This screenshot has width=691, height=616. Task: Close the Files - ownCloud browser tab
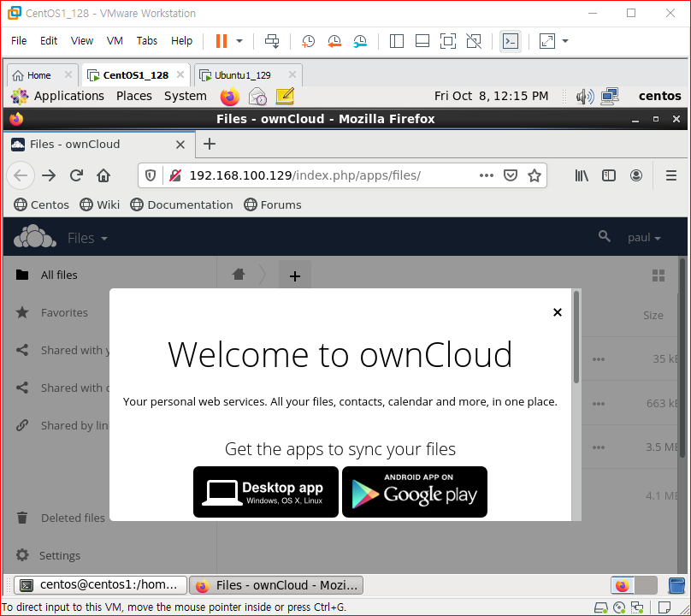(180, 145)
